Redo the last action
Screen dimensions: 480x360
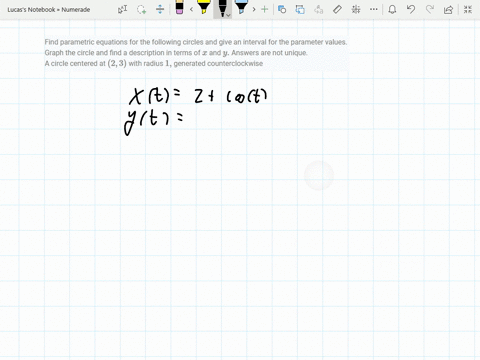point(430,9)
